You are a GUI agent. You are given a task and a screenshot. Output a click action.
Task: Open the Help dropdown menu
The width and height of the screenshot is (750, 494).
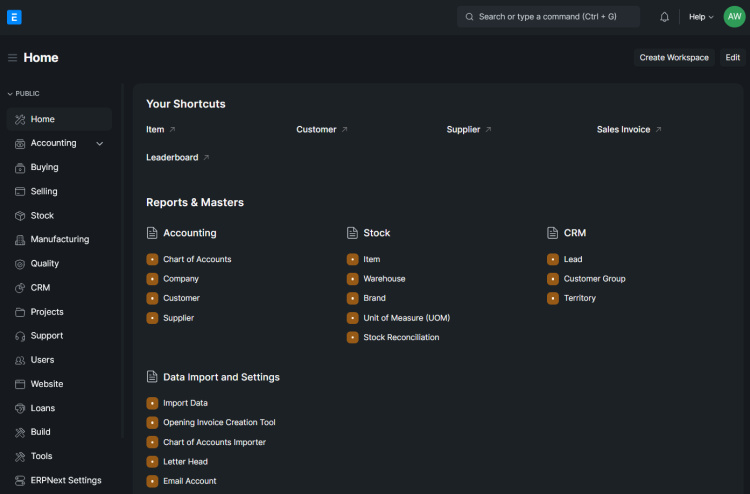701,17
